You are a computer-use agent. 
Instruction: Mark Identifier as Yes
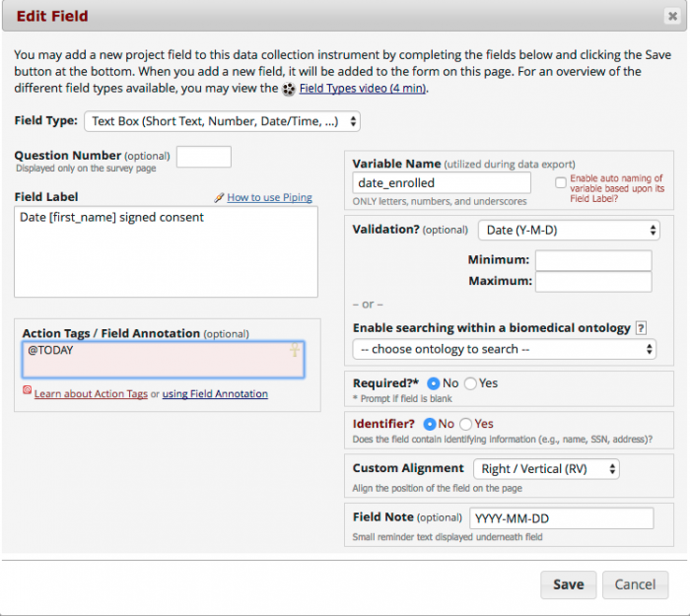[x=465, y=424]
